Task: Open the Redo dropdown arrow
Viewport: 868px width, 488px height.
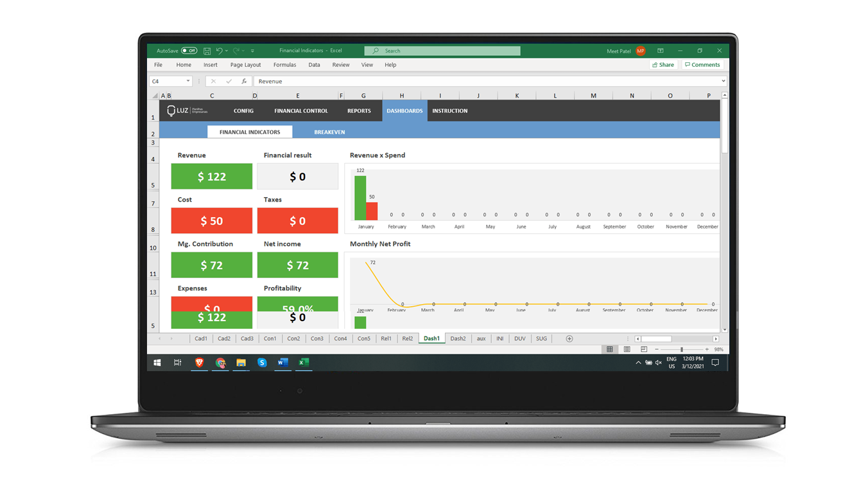Action: tap(243, 51)
